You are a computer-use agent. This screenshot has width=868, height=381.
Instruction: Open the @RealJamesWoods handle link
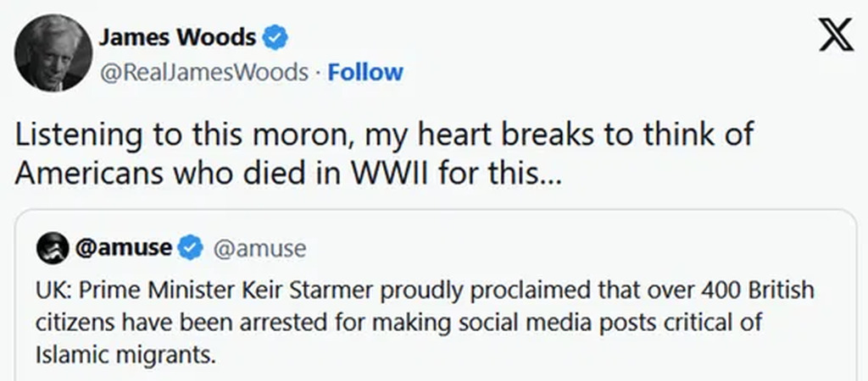pos(203,73)
